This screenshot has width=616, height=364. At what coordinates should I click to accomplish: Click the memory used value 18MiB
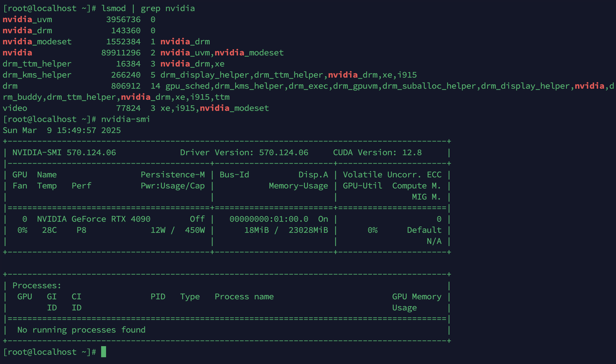(x=257, y=230)
